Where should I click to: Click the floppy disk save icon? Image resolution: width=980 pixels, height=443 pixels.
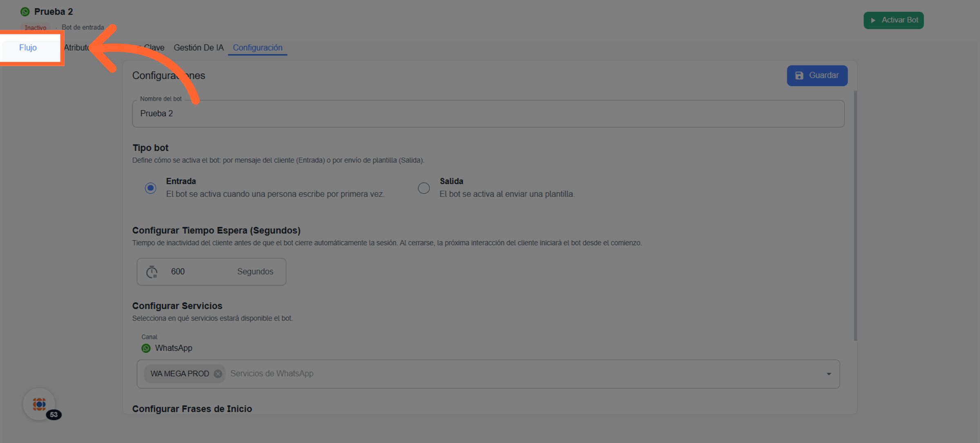(799, 76)
